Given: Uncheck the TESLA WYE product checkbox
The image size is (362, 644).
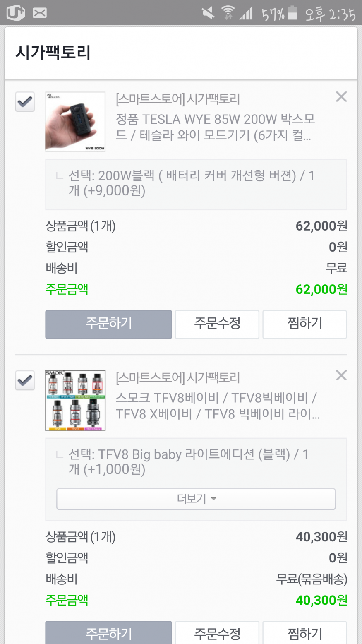Looking at the screenshot, I should click(x=25, y=102).
